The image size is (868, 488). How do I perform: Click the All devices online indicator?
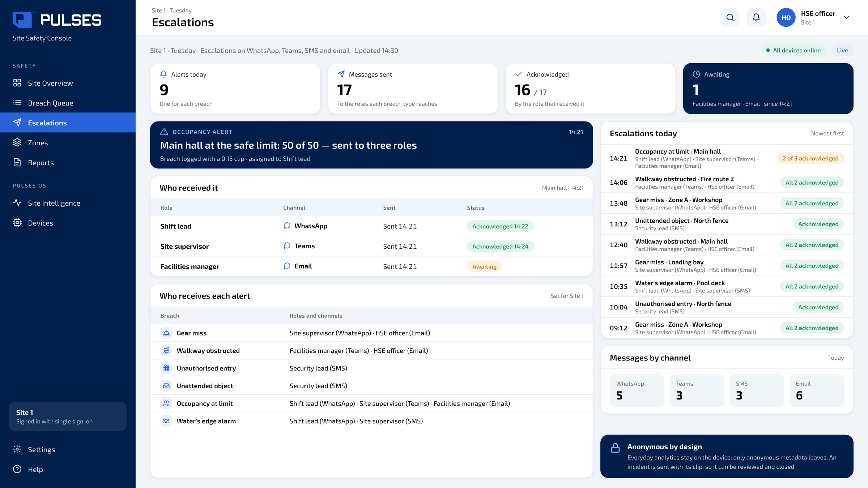pyautogui.click(x=793, y=50)
